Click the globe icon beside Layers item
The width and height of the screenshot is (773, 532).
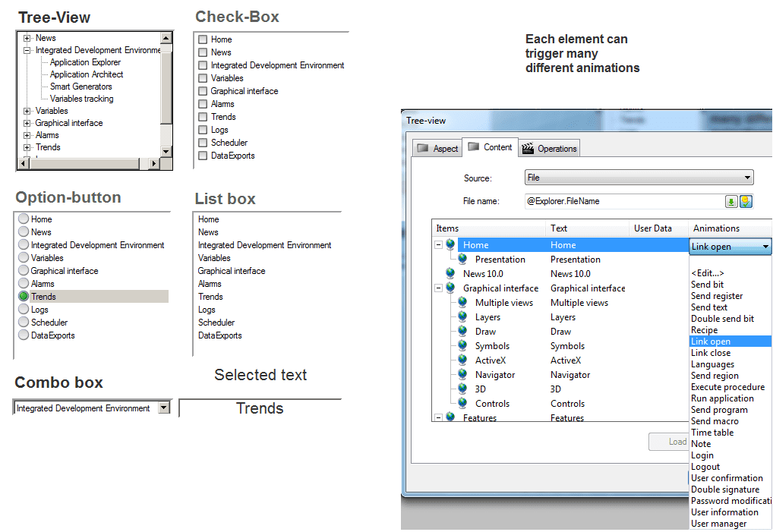point(462,317)
